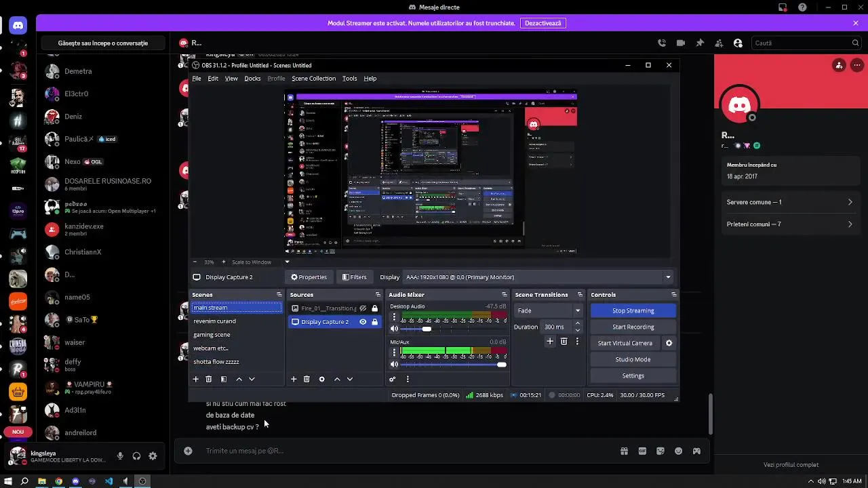Deafen Discord headphones toggle
868x488 pixels.
pyautogui.click(x=136, y=456)
